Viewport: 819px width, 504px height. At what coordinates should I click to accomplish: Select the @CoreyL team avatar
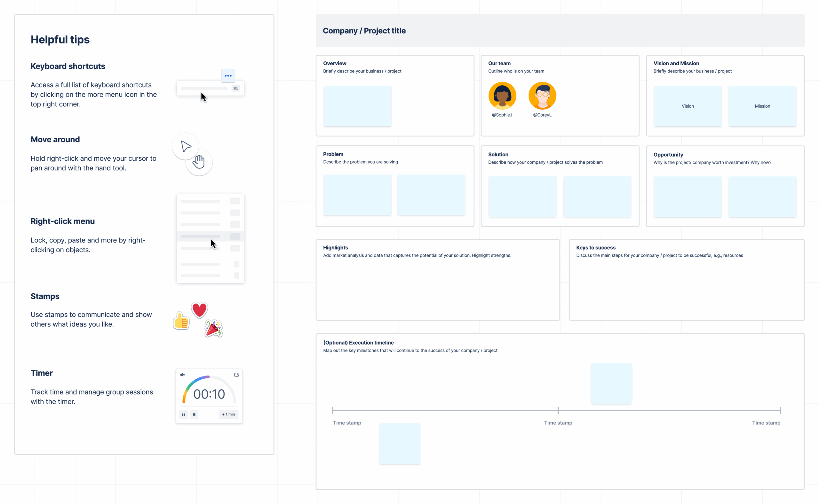542,96
